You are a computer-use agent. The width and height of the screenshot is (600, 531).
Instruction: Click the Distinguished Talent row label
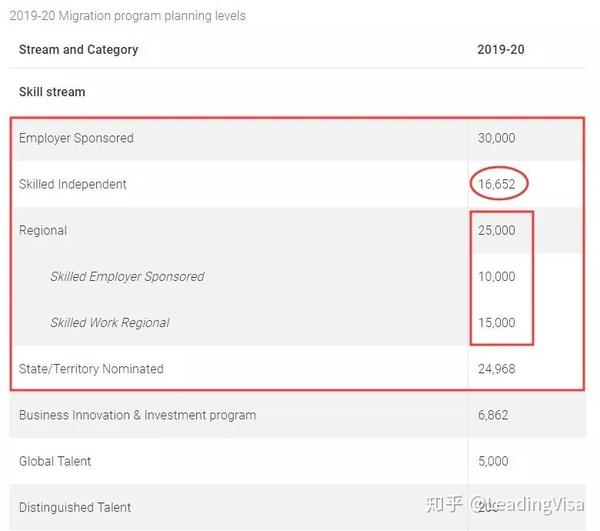click(x=75, y=508)
